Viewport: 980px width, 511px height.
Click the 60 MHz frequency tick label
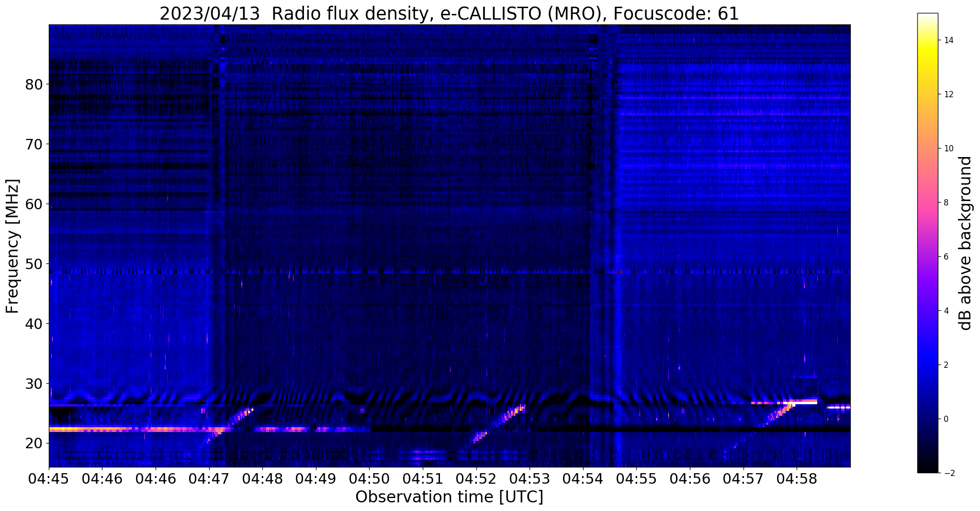[x=34, y=204]
